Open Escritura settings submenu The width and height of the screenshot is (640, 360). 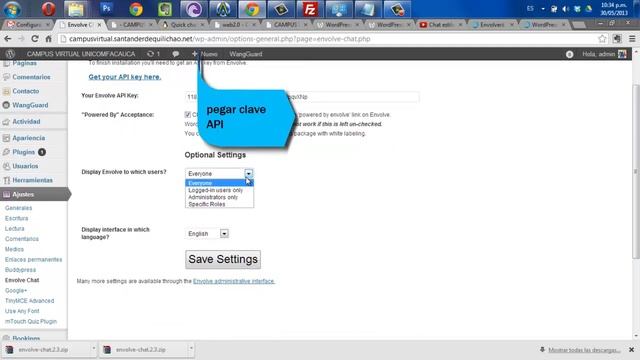click(16, 218)
